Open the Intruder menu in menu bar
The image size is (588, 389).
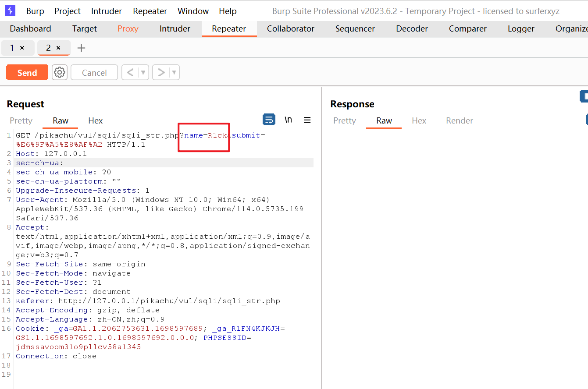click(107, 11)
